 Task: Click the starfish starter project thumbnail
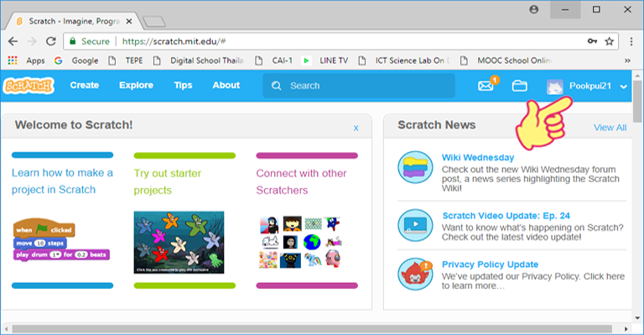[179, 243]
